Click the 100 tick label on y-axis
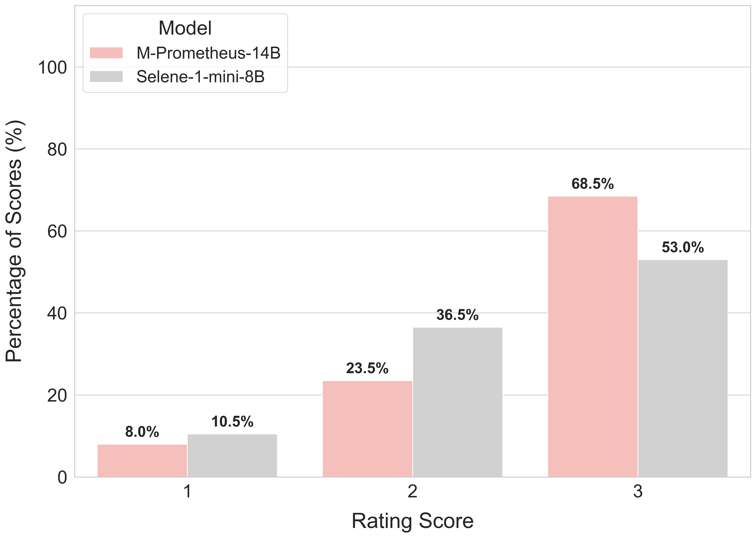The width and height of the screenshot is (756, 538). (52, 68)
